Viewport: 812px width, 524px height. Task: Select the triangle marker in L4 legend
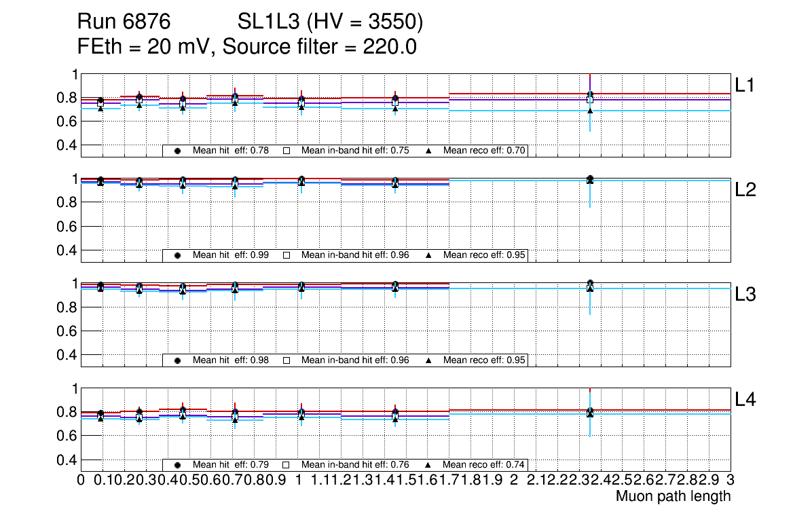[x=428, y=465]
